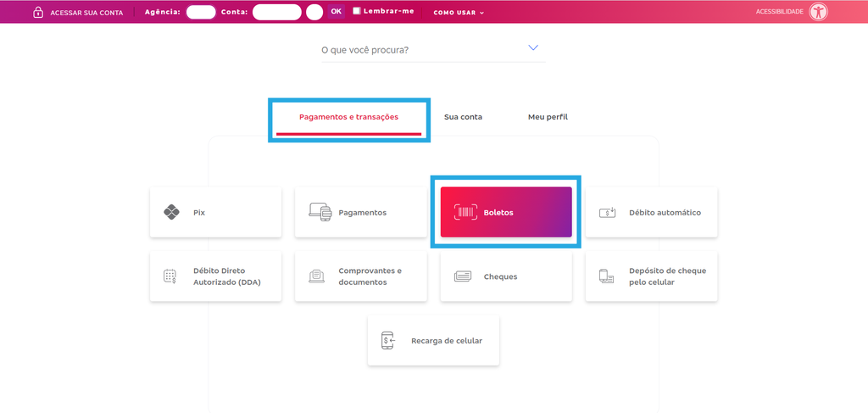Switch to the Pagamentos e transações tab
Screen dimensions: 868x413
(348, 117)
